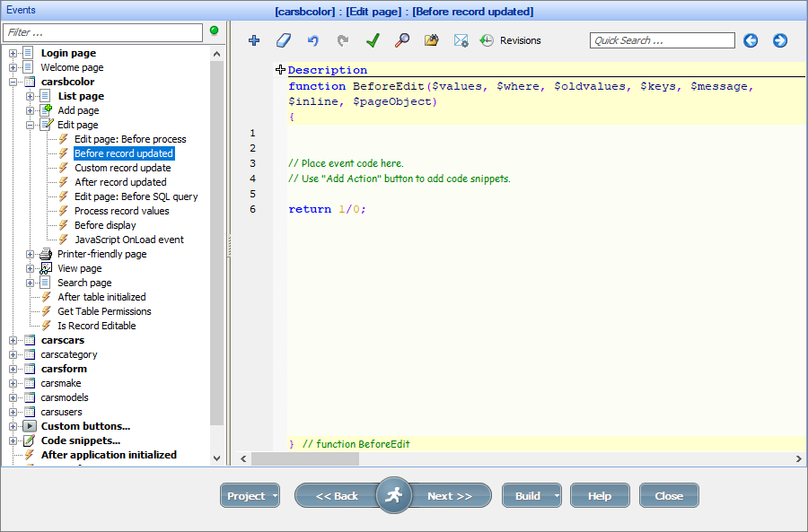Select the eraser icon to clear code
This screenshot has height=532, width=808.
[282, 40]
